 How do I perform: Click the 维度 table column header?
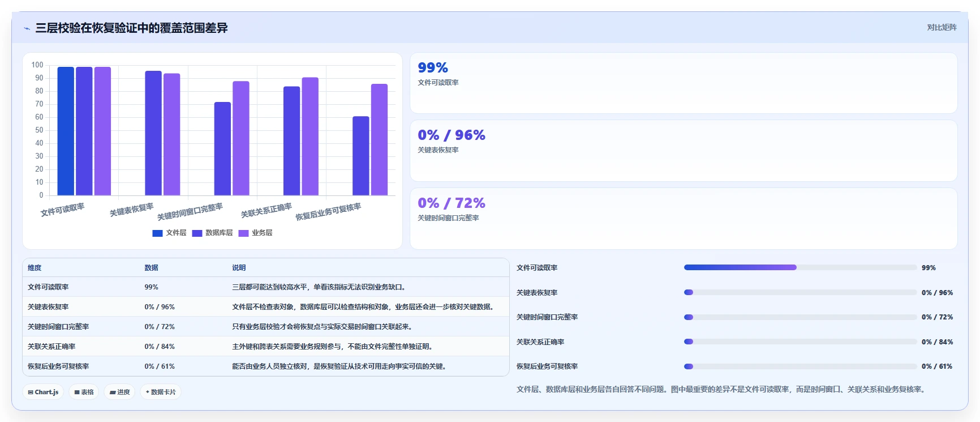click(35, 268)
